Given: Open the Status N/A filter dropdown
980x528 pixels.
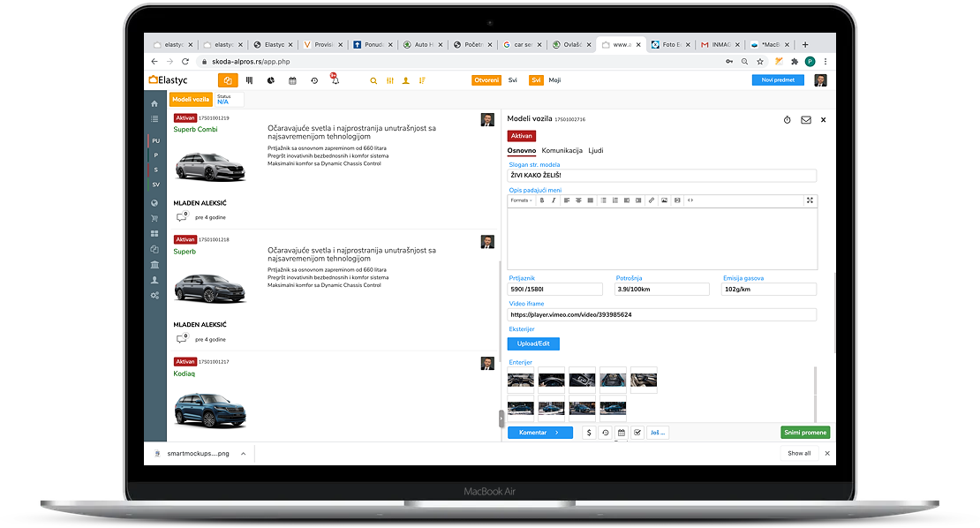Looking at the screenshot, I should (229, 100).
